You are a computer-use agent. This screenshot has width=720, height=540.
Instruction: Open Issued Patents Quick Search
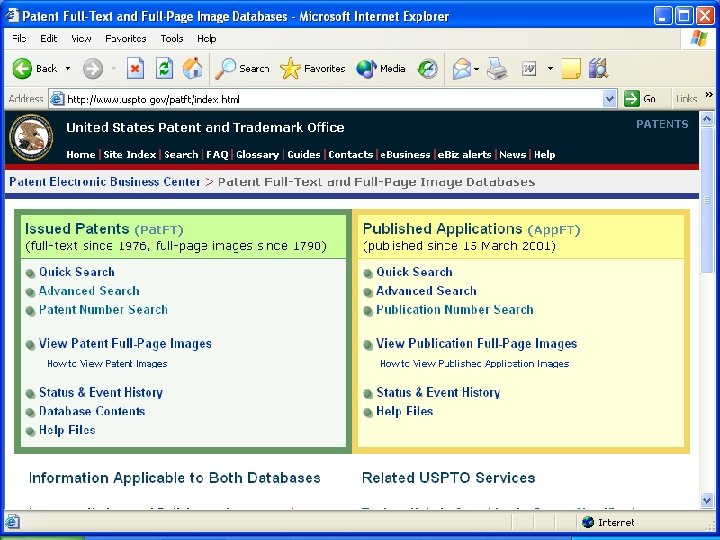pyautogui.click(x=77, y=272)
